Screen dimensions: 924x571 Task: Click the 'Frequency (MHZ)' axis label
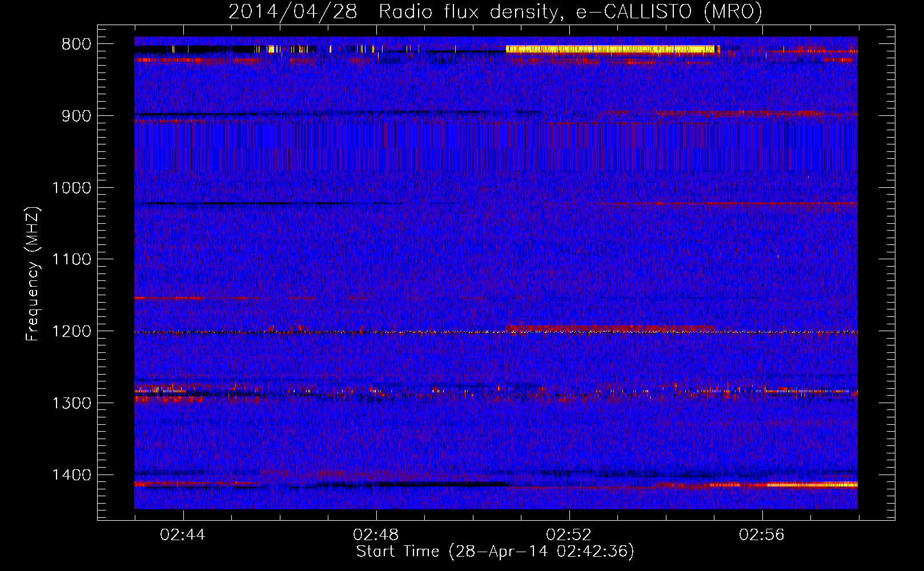pyautogui.click(x=33, y=274)
